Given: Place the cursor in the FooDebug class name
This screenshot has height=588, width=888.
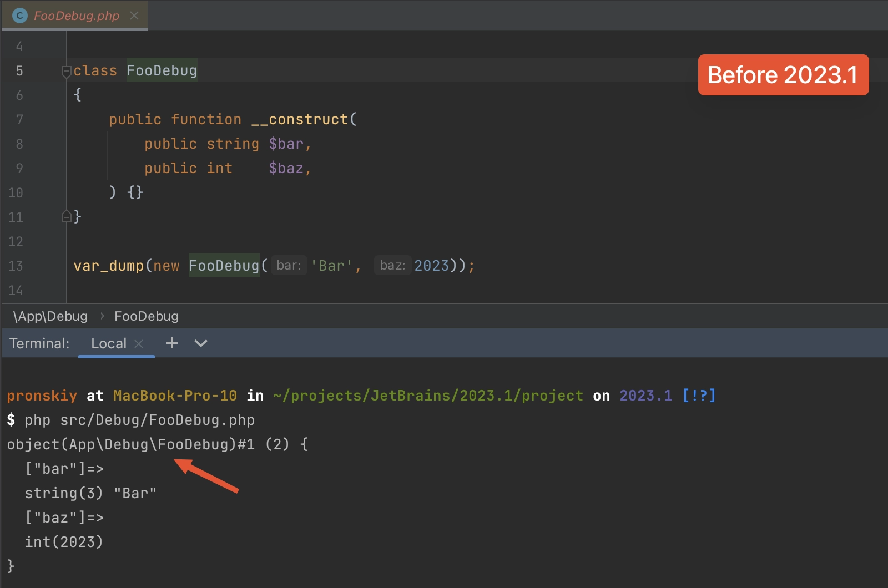Looking at the screenshot, I should 162,70.
